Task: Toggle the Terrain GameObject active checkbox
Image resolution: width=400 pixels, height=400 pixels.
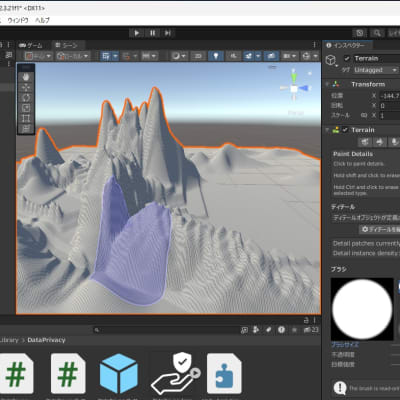Action: tap(347, 58)
